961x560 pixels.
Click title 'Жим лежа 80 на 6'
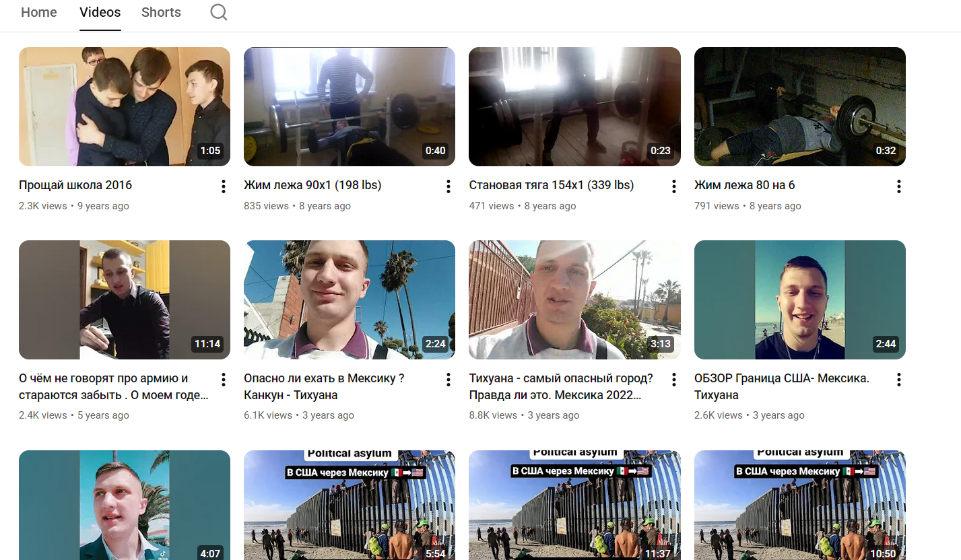(x=744, y=185)
